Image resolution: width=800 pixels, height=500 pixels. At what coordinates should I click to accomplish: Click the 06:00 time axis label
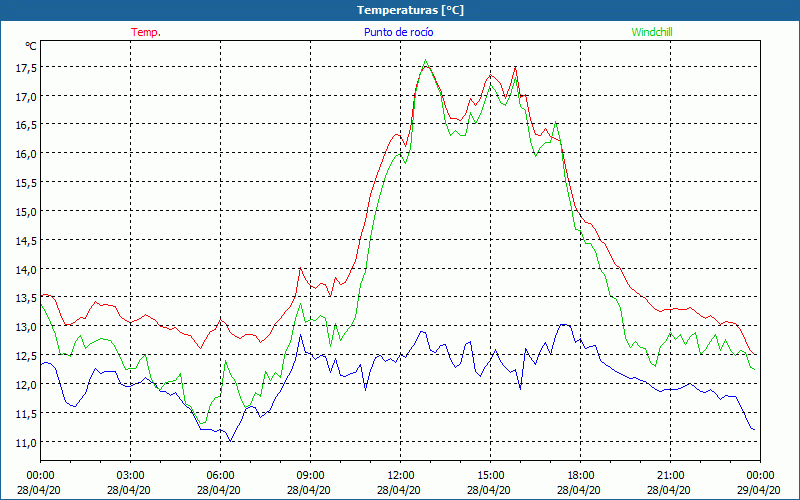pos(220,476)
